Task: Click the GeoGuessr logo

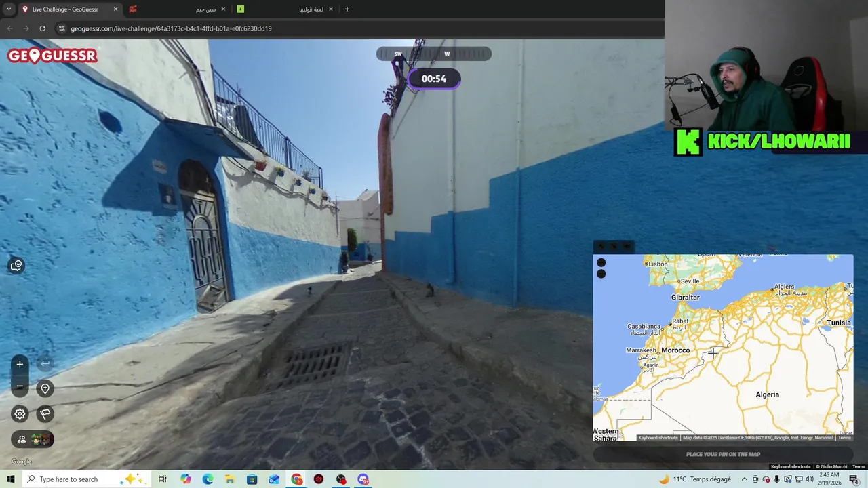Action: 53,56
